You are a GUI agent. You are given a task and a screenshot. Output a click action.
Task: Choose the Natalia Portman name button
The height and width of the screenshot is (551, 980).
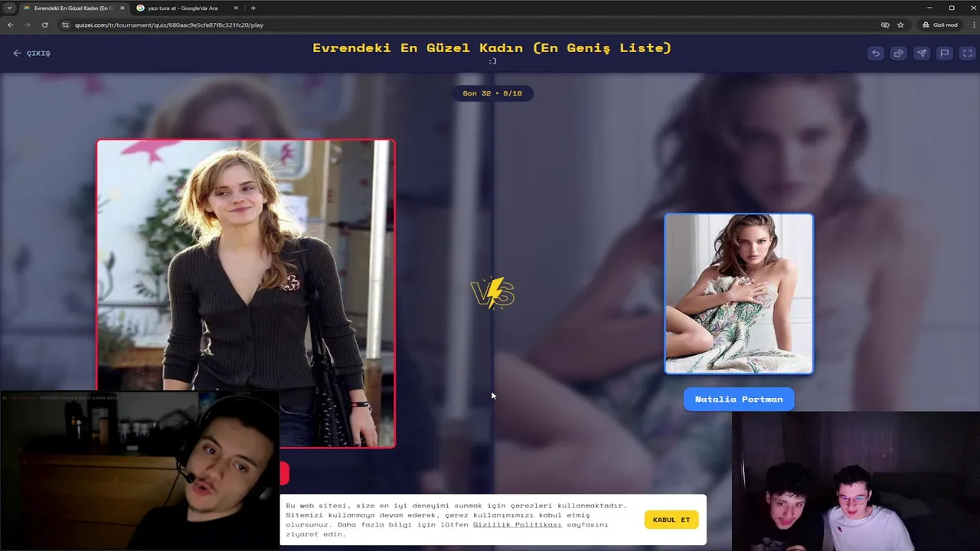(x=739, y=399)
